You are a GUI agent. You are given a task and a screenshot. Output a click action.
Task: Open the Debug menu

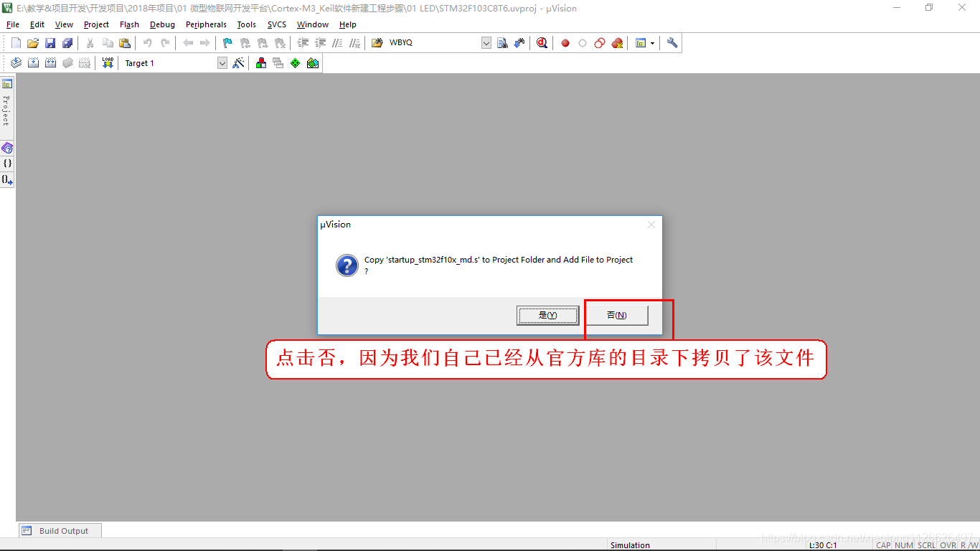[x=163, y=24]
